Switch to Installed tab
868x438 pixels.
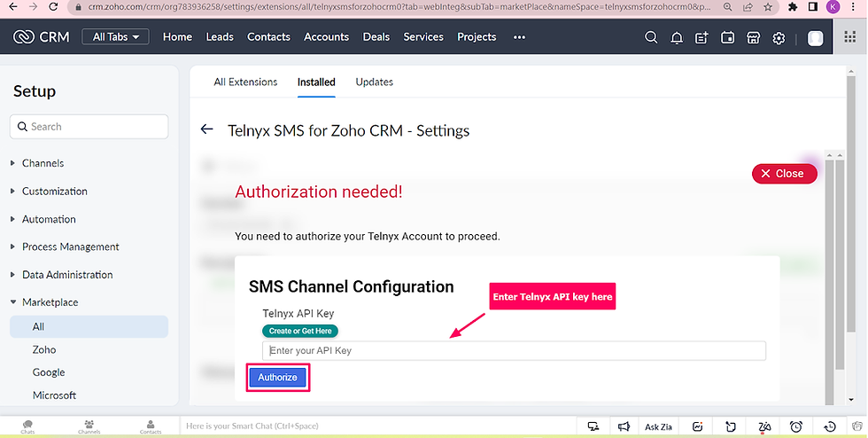pos(316,82)
